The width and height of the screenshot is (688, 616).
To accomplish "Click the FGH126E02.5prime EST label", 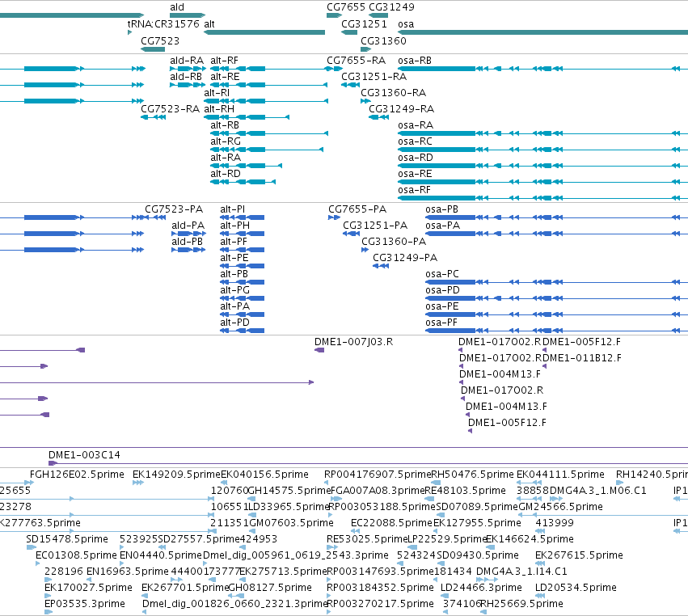I will pos(78,475).
